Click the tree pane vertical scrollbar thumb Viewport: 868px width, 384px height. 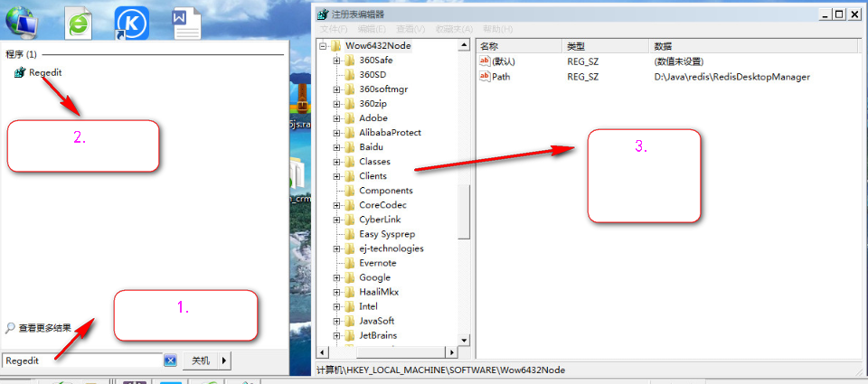(465, 212)
